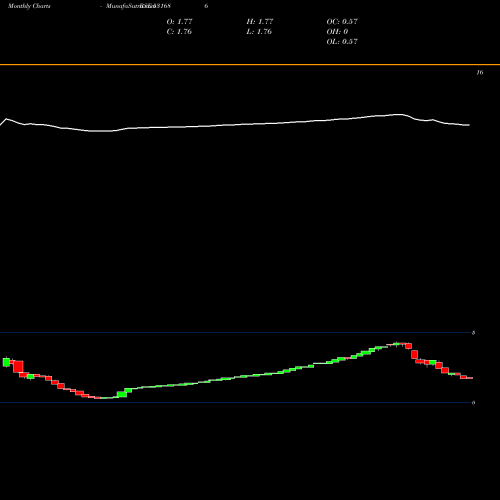Click the '0' price axis label
500x500 pixels.
(x=473, y=402)
